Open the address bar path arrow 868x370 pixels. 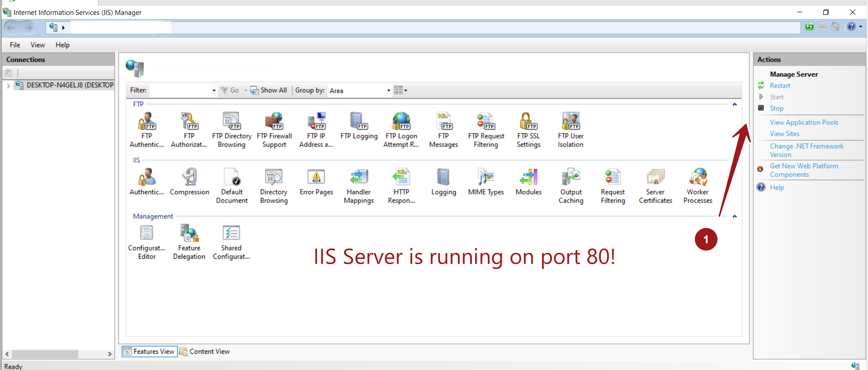pos(63,28)
